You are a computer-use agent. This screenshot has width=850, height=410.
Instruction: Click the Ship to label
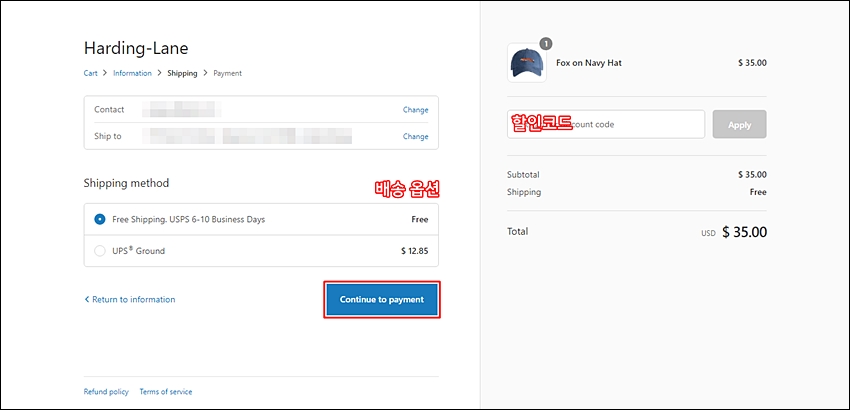pyautogui.click(x=108, y=136)
